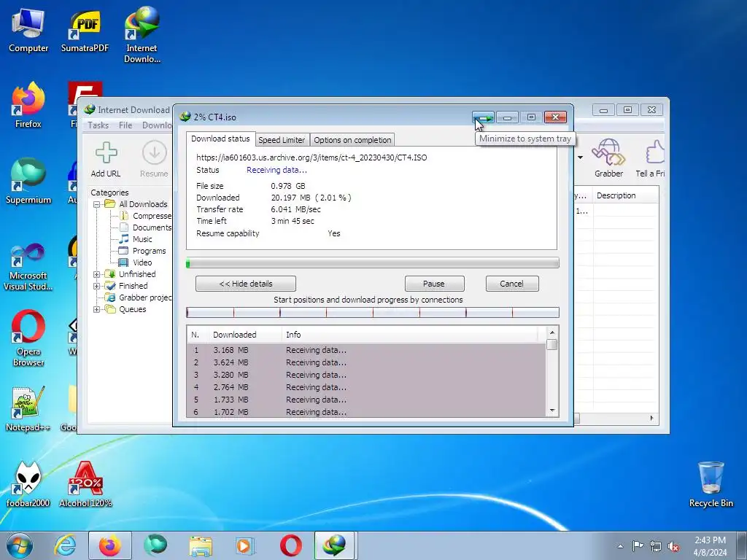Click the Hide details button
The height and width of the screenshot is (560, 747).
click(x=245, y=284)
